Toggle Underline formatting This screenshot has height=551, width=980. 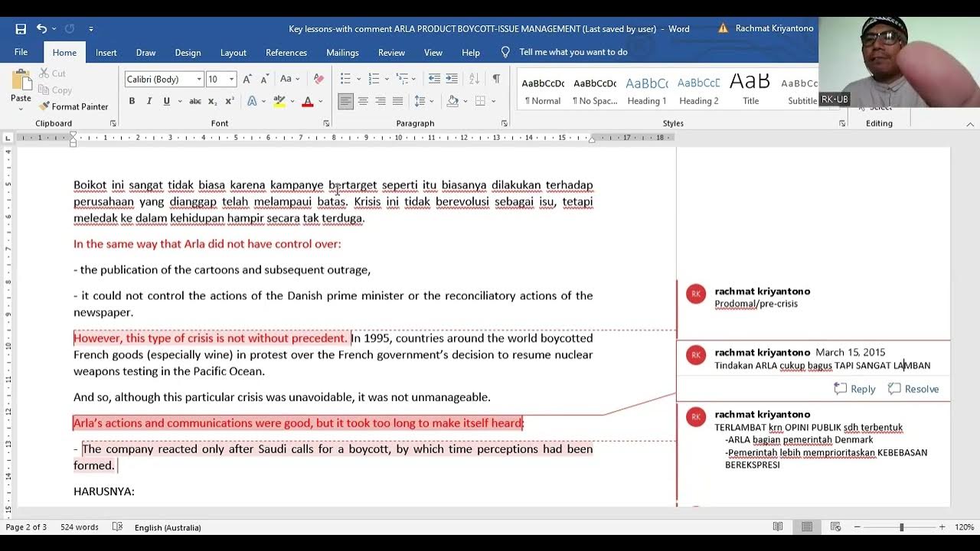pyautogui.click(x=166, y=101)
